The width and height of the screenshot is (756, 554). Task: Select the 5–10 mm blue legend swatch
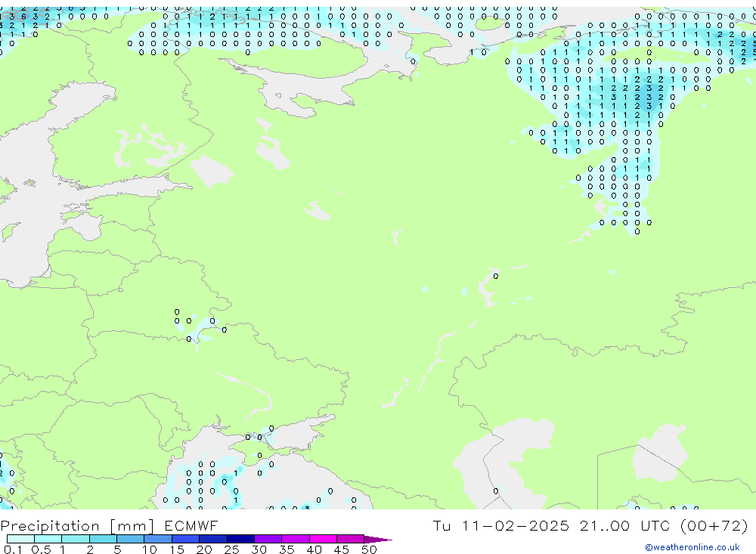pos(130,539)
